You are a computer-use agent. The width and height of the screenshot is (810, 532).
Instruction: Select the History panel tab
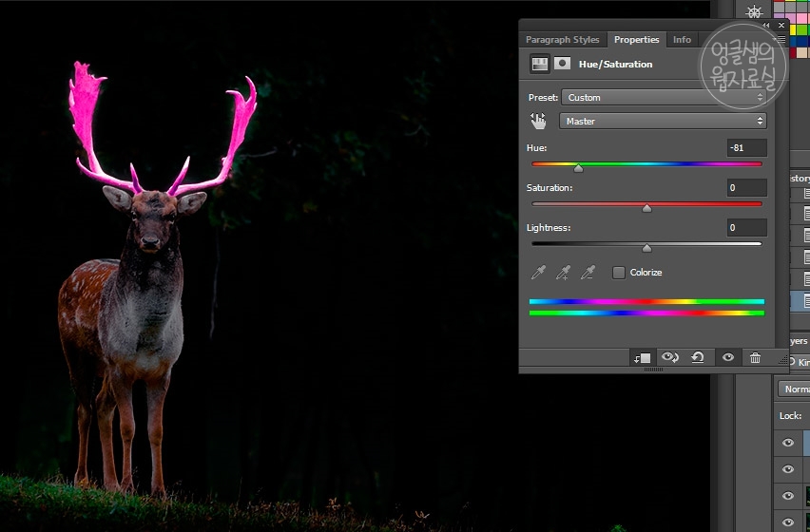[800, 178]
